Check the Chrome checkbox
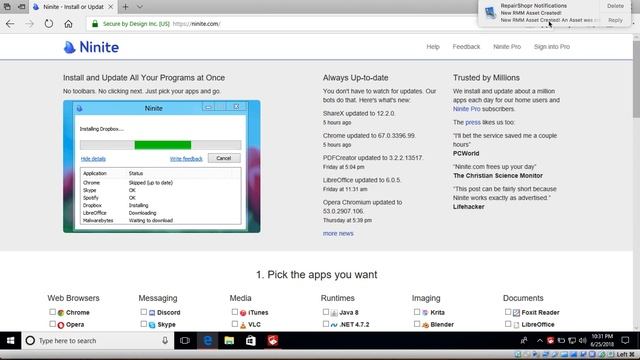The width and height of the screenshot is (640, 360). 52,312
